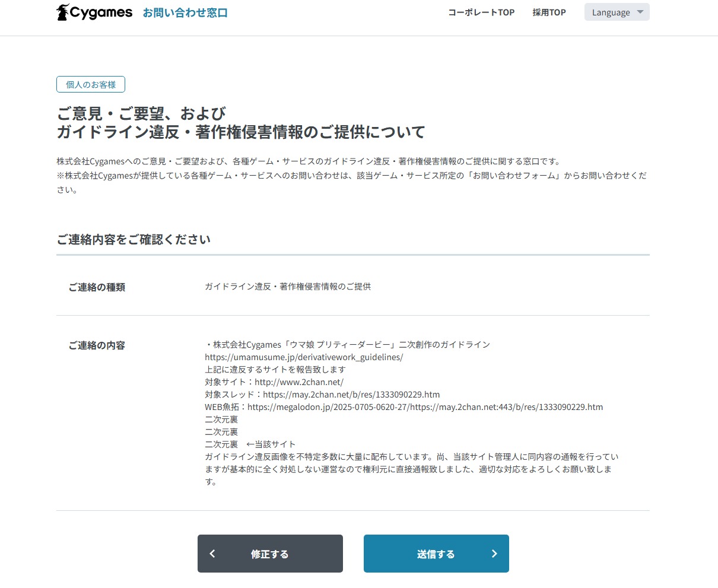The width and height of the screenshot is (718, 588).
Task: Go to 採用TOP
Action: [x=549, y=12]
